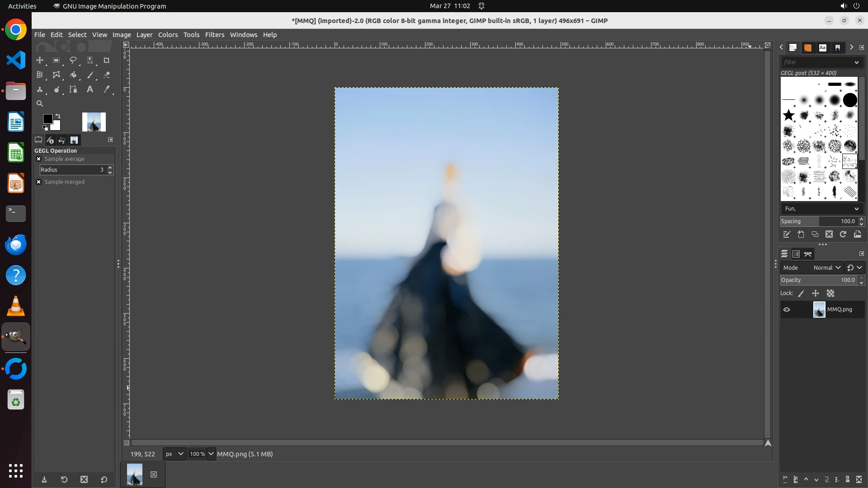Toggle the Sample average checkbox
Image resolution: width=868 pixels, height=488 pixels.
pos(39,159)
